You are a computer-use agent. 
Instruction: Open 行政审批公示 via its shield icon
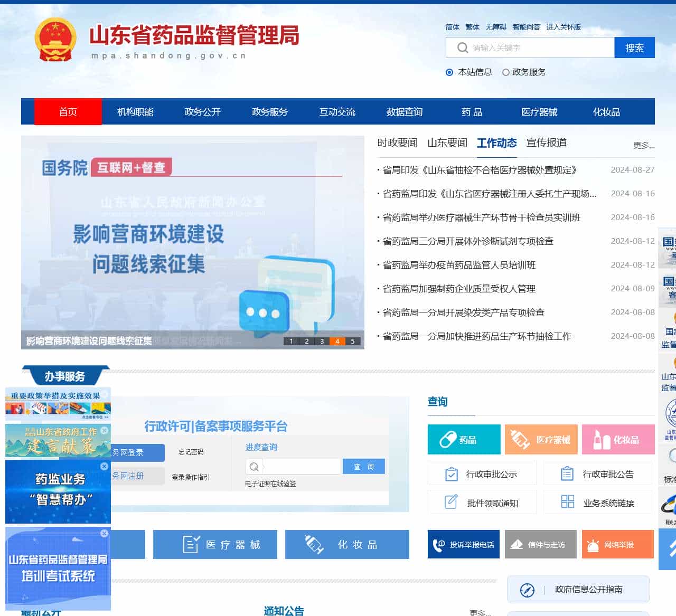(x=450, y=473)
